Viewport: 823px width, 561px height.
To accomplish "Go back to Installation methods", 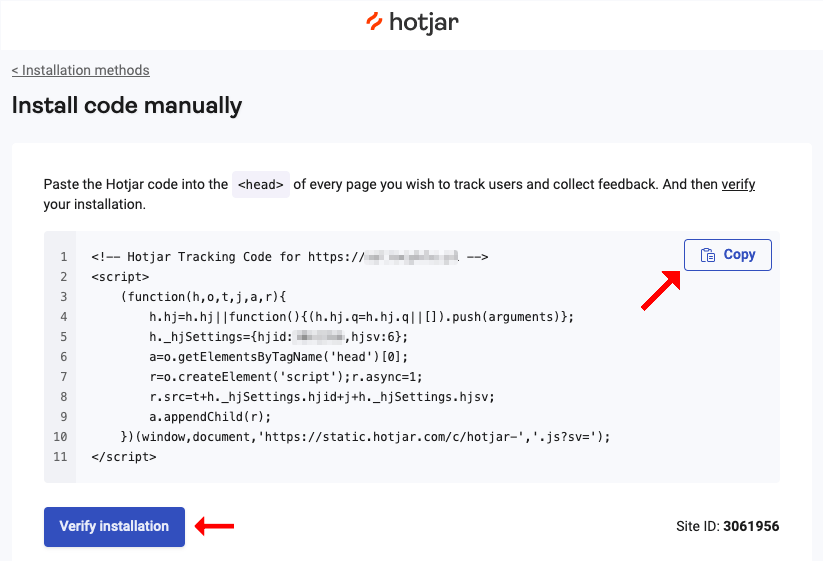I will pos(81,70).
